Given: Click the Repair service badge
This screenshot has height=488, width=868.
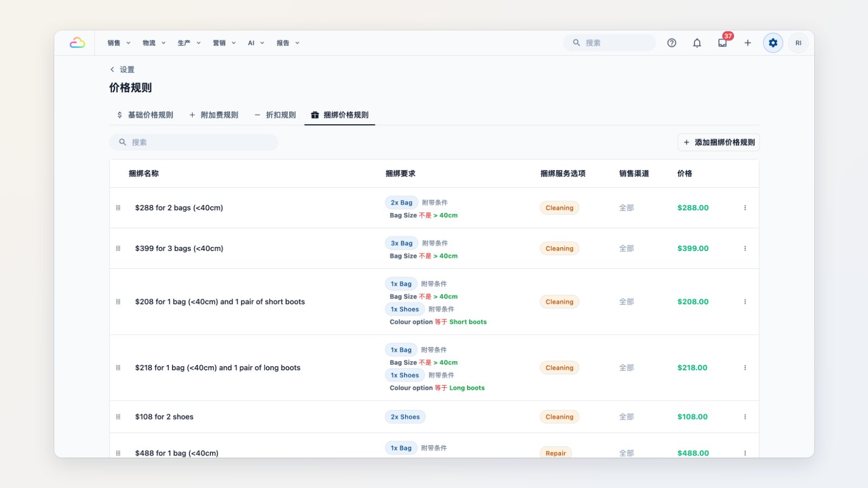Looking at the screenshot, I should pyautogui.click(x=556, y=453).
